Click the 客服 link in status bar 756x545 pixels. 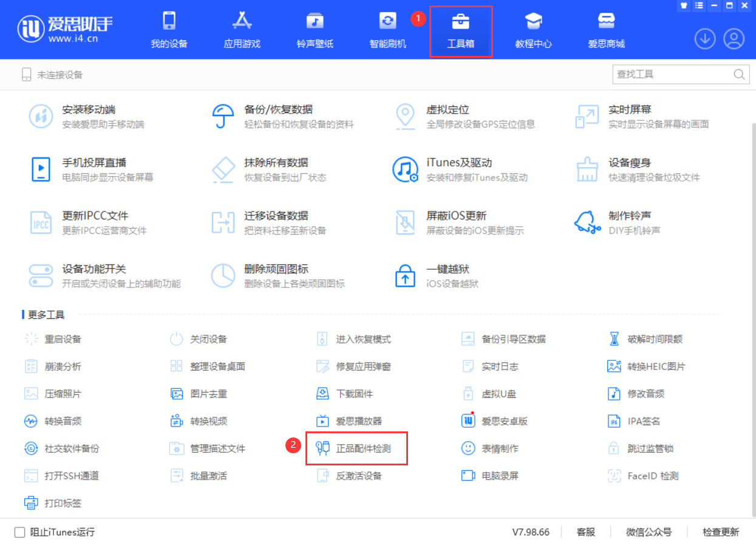pyautogui.click(x=586, y=532)
